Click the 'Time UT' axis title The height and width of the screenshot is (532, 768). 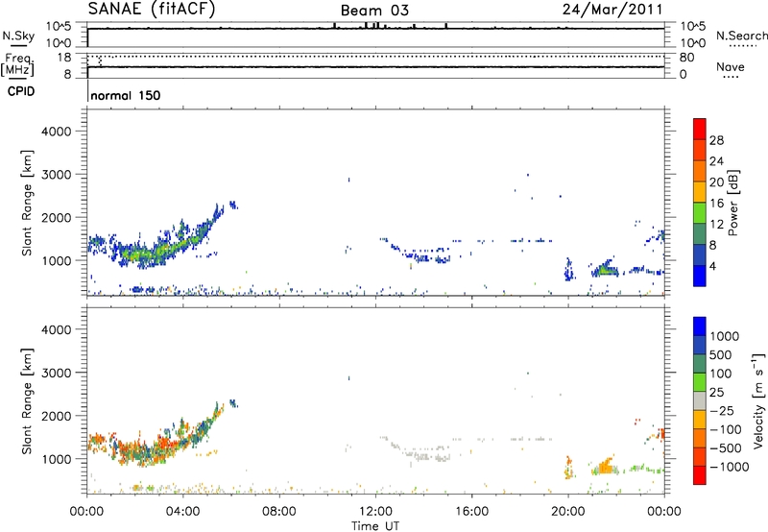click(x=375, y=526)
